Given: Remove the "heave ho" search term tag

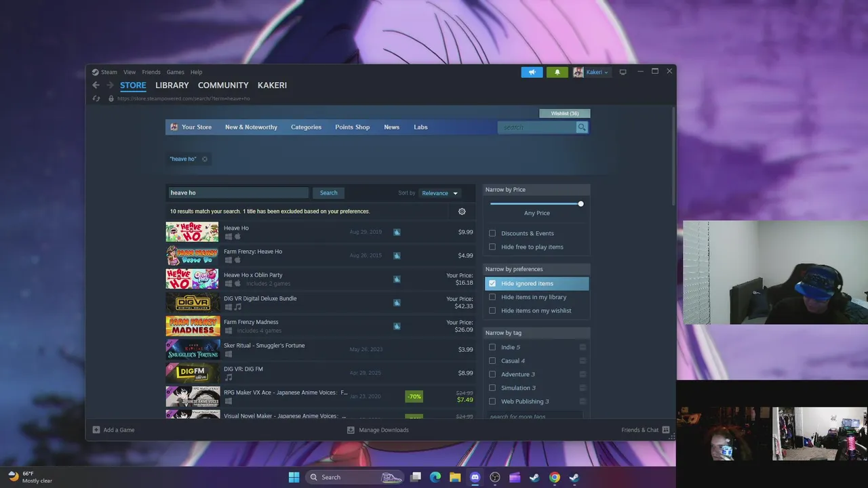Looking at the screenshot, I should click(205, 159).
